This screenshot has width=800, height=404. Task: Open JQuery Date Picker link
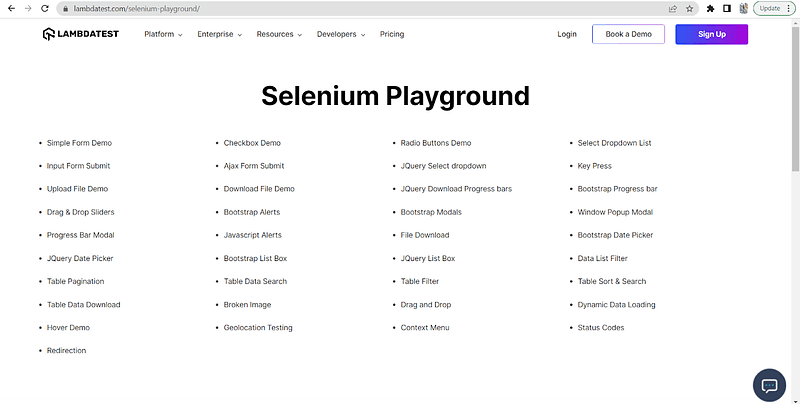coord(80,258)
